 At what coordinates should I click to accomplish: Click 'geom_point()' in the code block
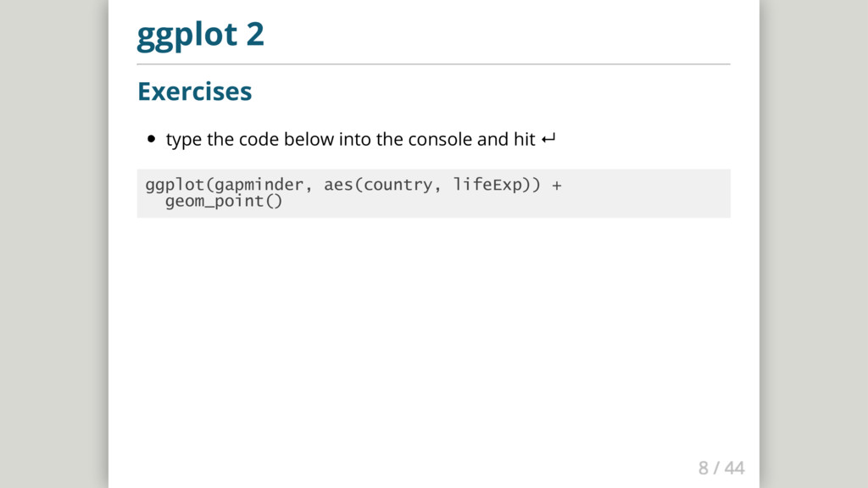point(223,202)
